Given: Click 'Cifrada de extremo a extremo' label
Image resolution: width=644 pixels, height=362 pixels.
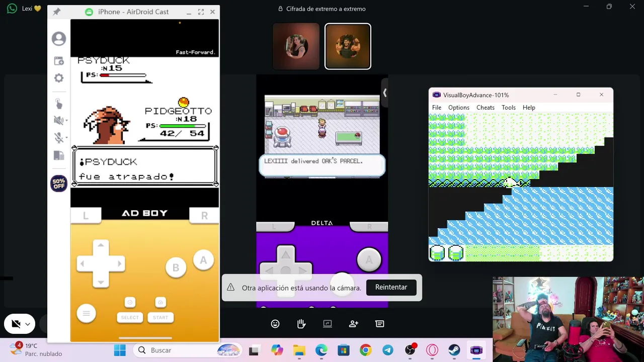Looking at the screenshot, I should (x=326, y=9).
